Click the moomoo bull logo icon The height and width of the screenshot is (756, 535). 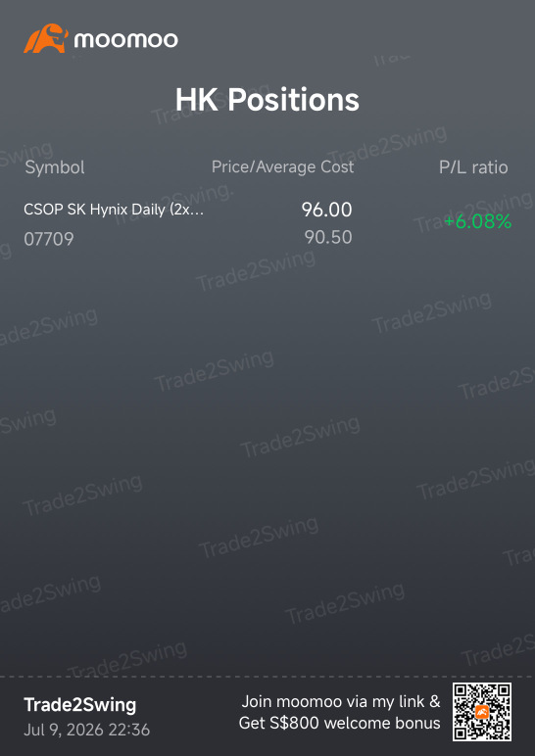pos(46,38)
